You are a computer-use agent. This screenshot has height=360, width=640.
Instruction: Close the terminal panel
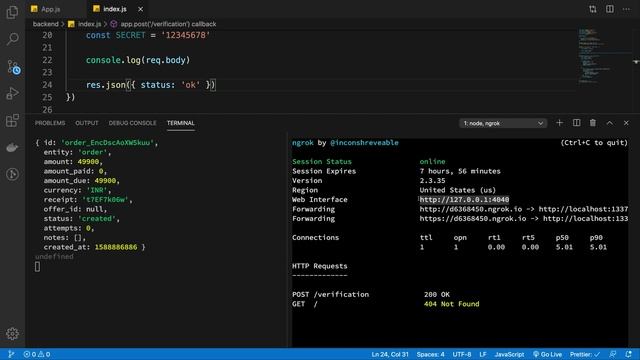coord(626,123)
